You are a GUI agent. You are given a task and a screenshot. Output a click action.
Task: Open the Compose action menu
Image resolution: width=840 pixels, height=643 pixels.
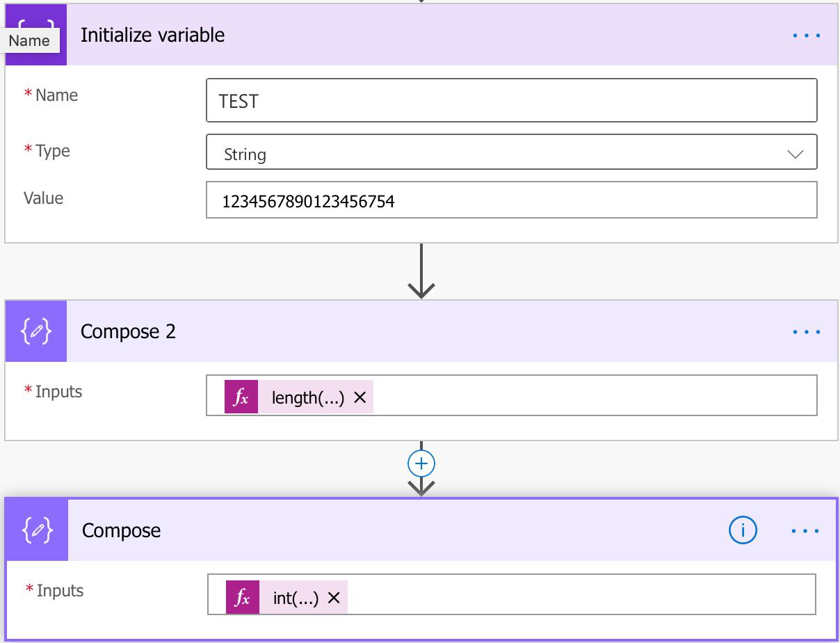[x=804, y=530]
